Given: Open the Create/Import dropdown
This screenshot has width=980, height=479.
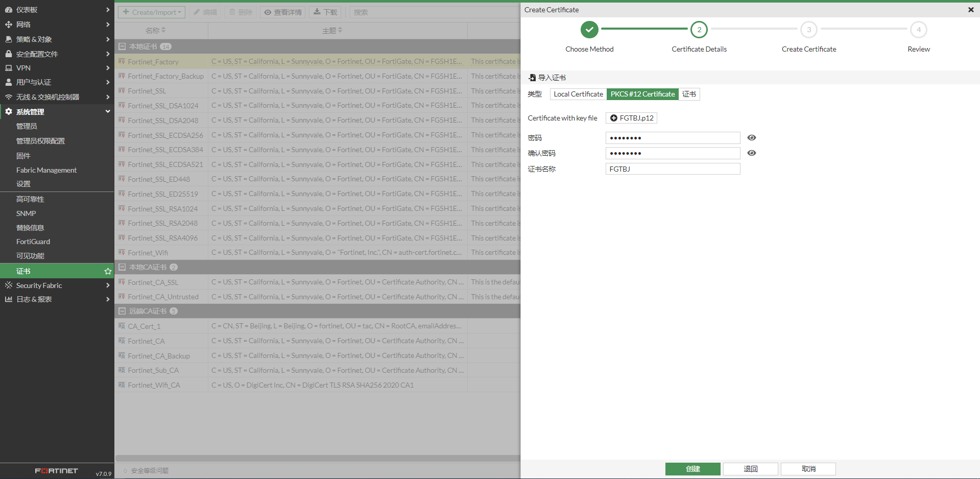Looking at the screenshot, I should [152, 12].
